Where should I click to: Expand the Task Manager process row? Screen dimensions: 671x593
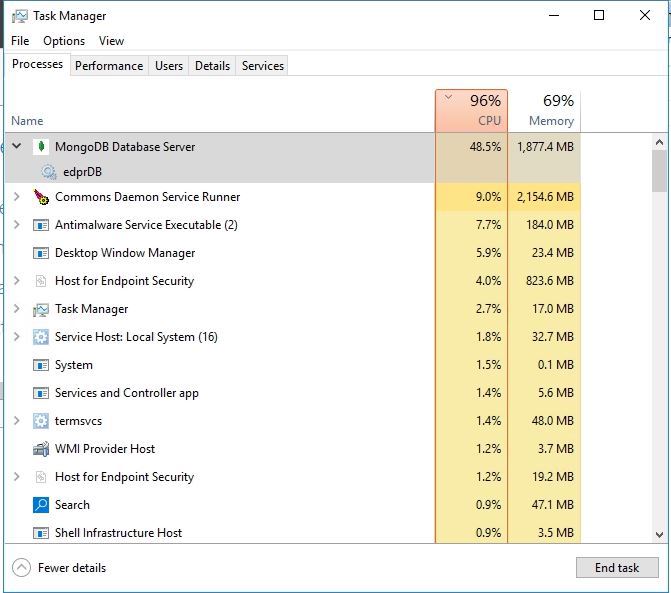coord(17,308)
